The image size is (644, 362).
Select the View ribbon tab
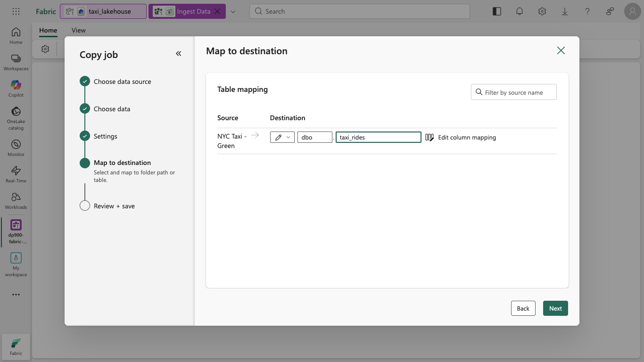click(x=79, y=30)
